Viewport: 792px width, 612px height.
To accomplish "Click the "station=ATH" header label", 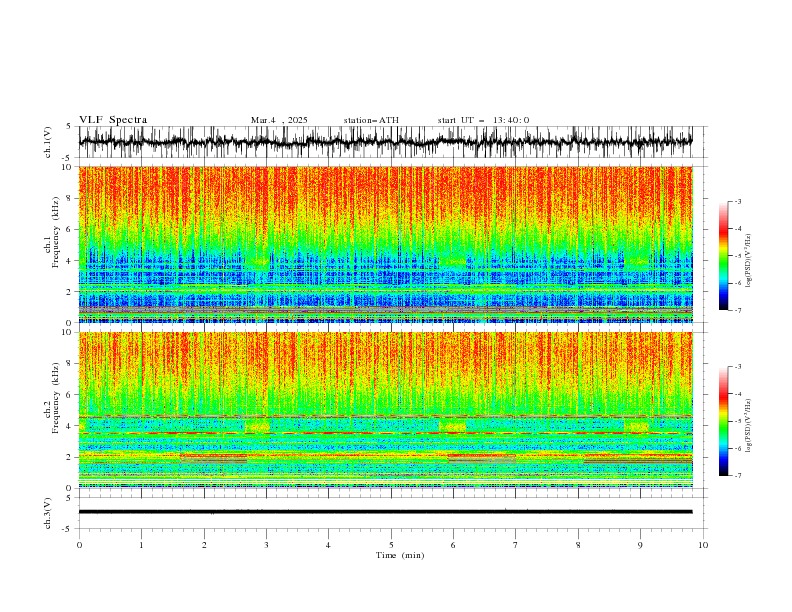I will point(371,120).
